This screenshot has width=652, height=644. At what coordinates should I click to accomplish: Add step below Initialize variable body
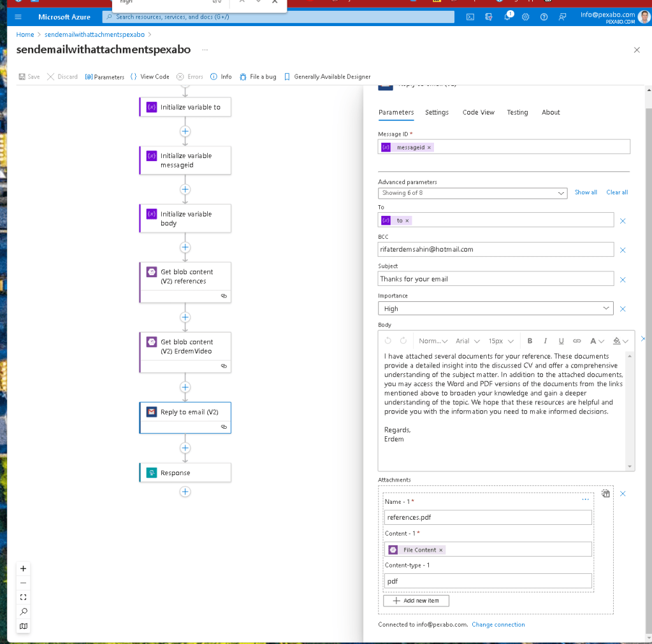click(185, 247)
